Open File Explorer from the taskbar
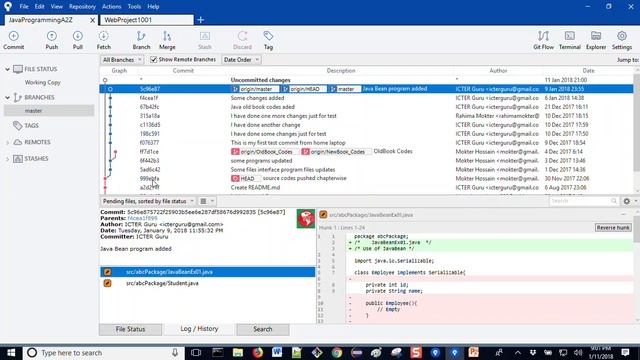Viewport: 640px width, 360px height. (x=238, y=352)
